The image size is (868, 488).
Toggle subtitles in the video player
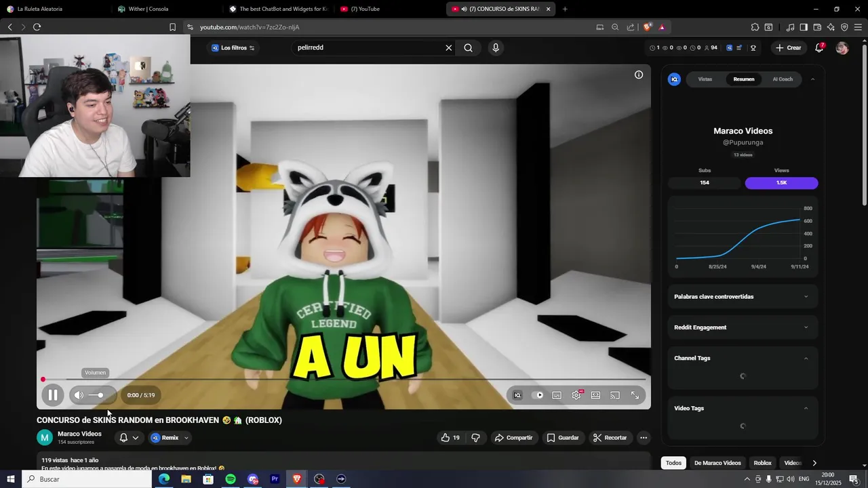(x=557, y=395)
